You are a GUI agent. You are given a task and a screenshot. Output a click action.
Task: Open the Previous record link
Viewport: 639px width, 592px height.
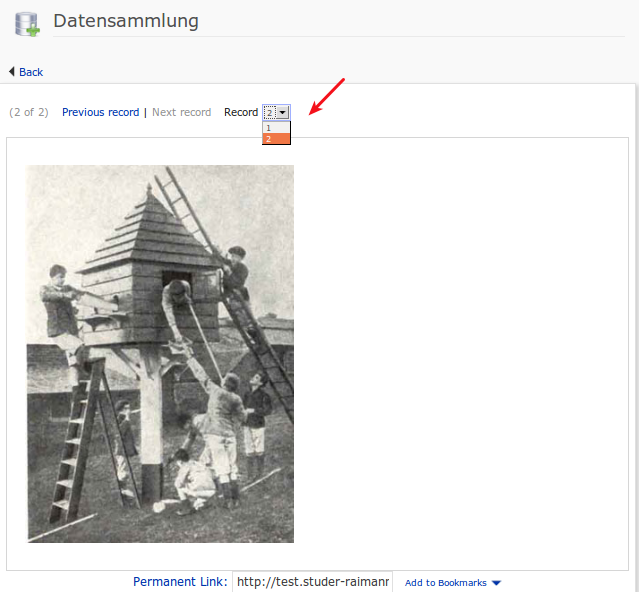[x=100, y=112]
